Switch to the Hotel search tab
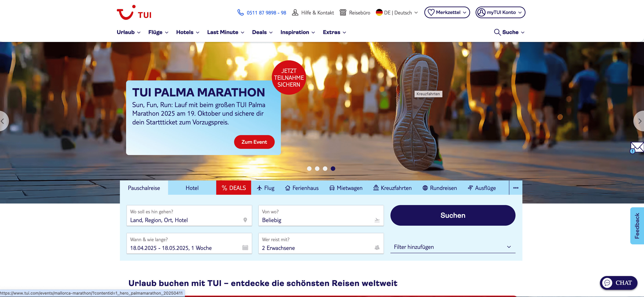Image resolution: width=644 pixels, height=297 pixels. pos(192,188)
